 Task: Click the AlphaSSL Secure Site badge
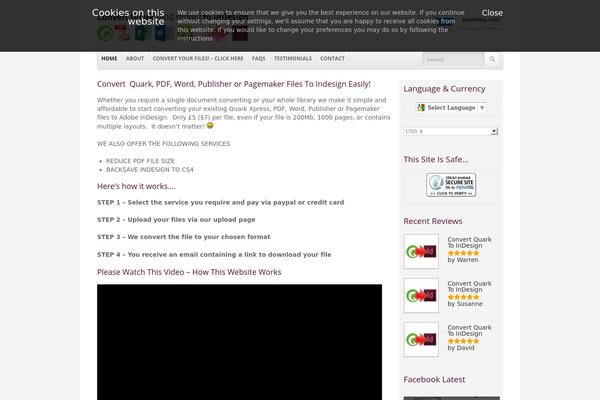tap(451, 184)
